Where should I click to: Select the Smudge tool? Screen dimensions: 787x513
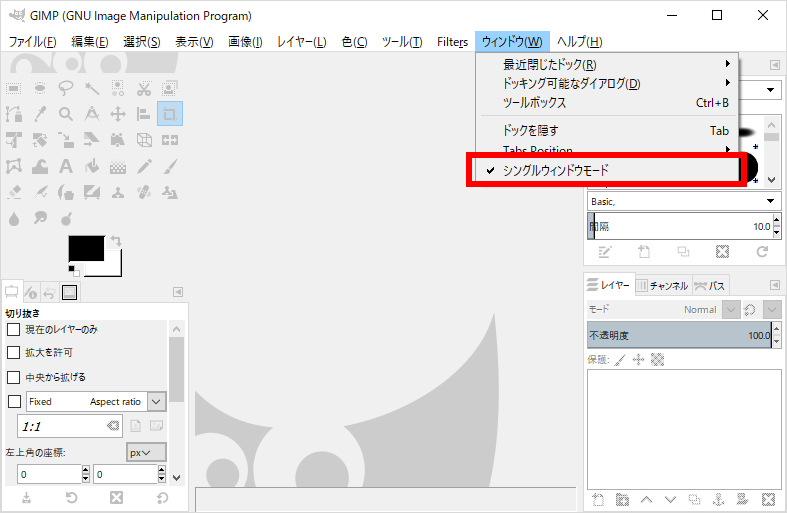tap(40, 218)
